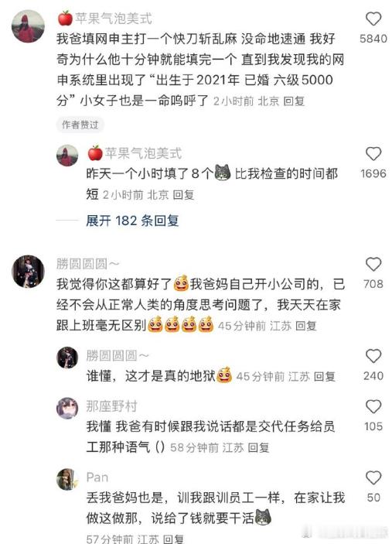Viewport: 392px width, 544px height.
Task: Like the reply with 1696 likes
Action: click(373, 154)
